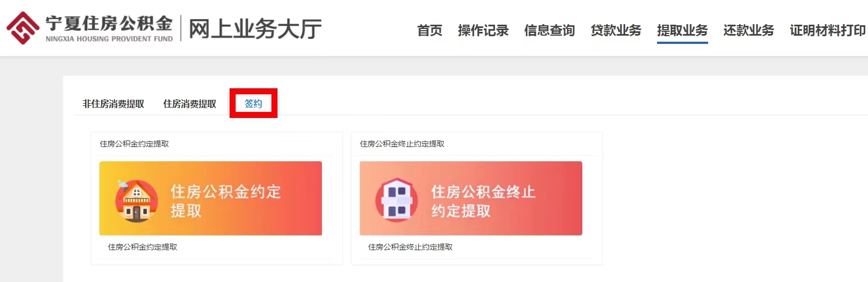Click the 住房公积金终止约定提取 card header text

402,144
